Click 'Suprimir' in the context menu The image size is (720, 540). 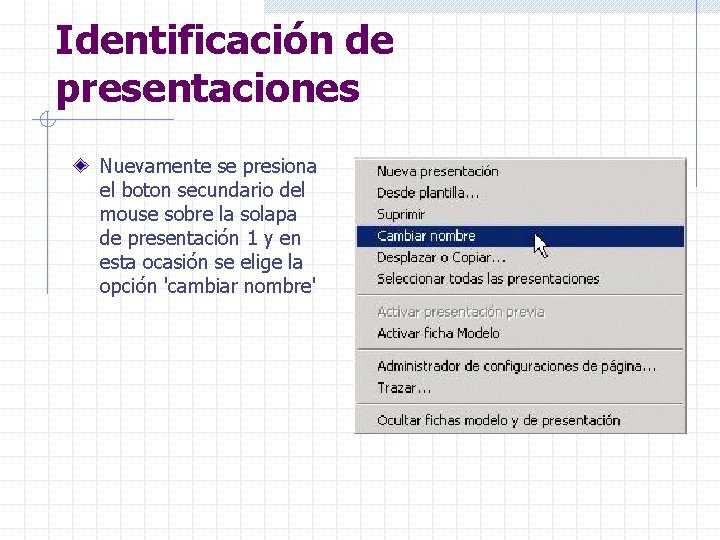520,214
